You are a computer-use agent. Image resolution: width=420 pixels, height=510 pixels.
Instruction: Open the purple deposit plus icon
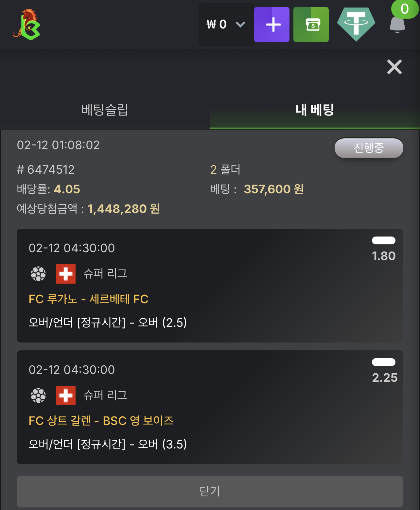pyautogui.click(x=272, y=24)
